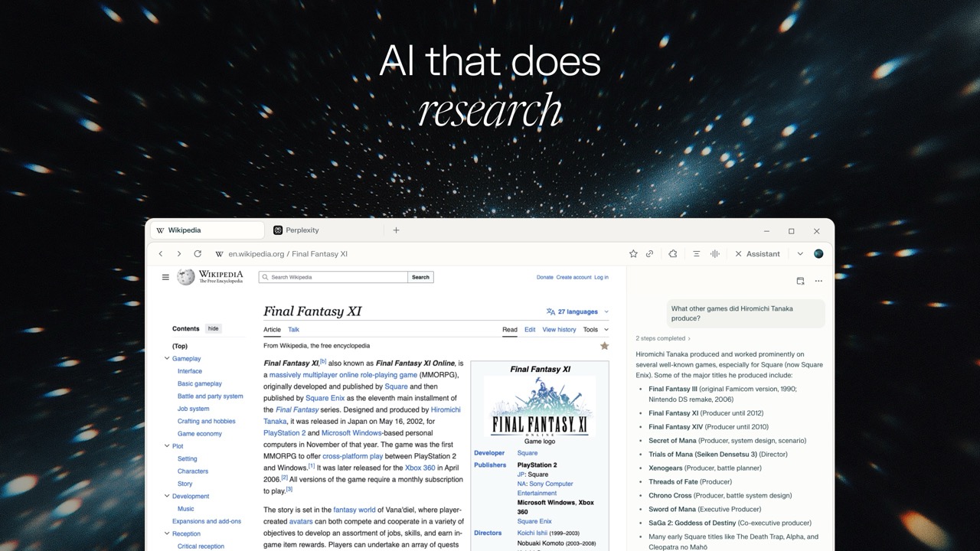Screen dimensions: 980x551
Task: Open the Wikipedia hamburger main menu
Action: click(165, 277)
